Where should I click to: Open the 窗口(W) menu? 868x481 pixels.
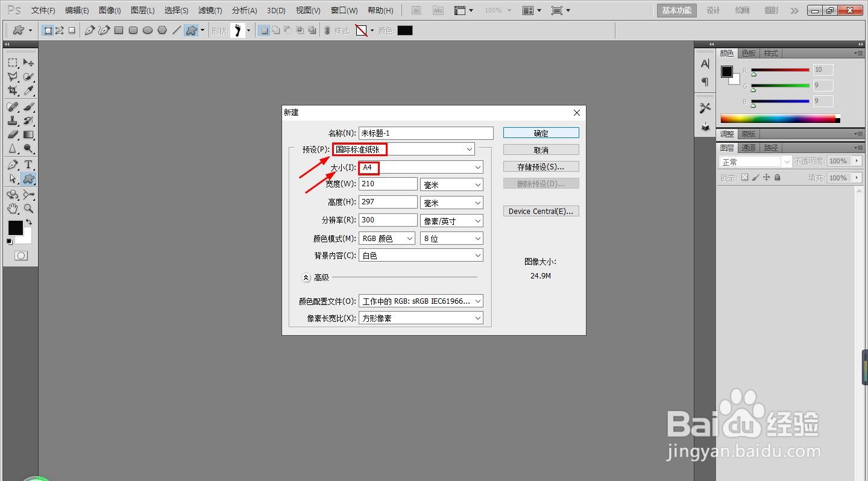[344, 10]
